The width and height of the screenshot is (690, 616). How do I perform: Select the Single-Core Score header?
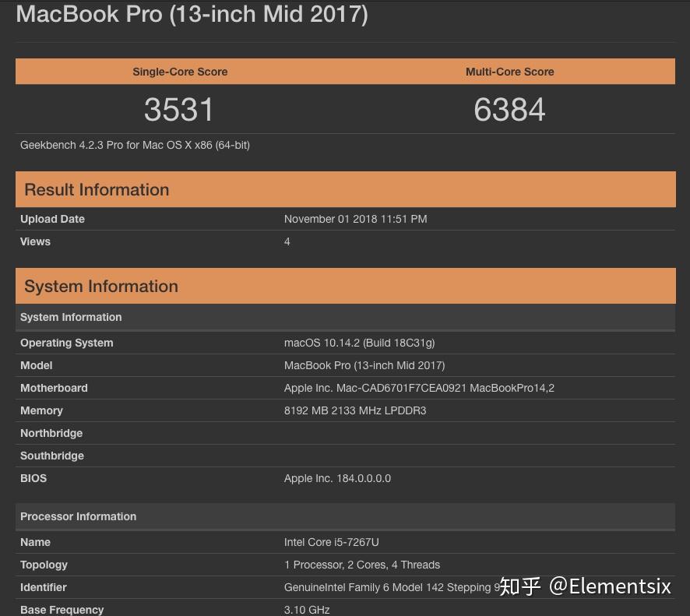180,72
